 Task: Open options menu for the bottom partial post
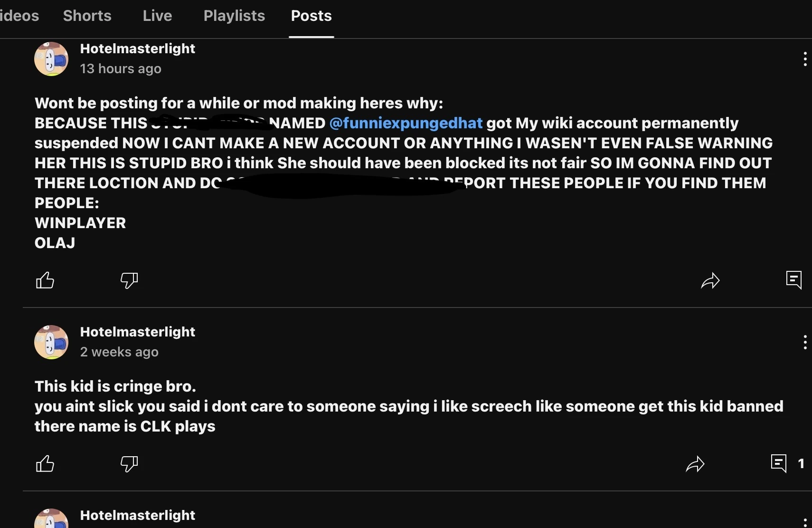coord(805,522)
